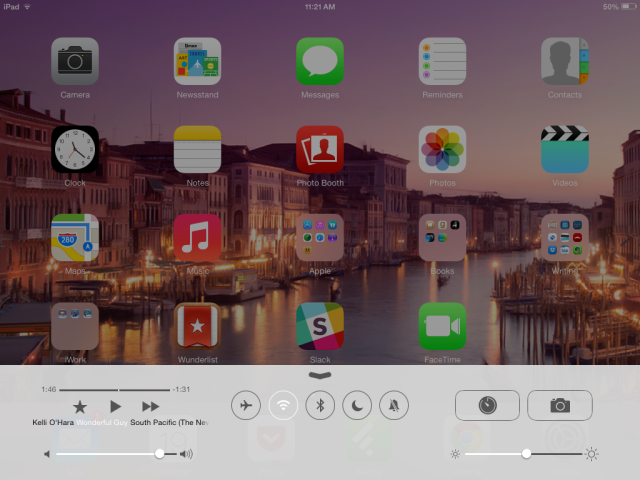Tap the dim brightness sun icon
640x480 pixels.
[456, 454]
